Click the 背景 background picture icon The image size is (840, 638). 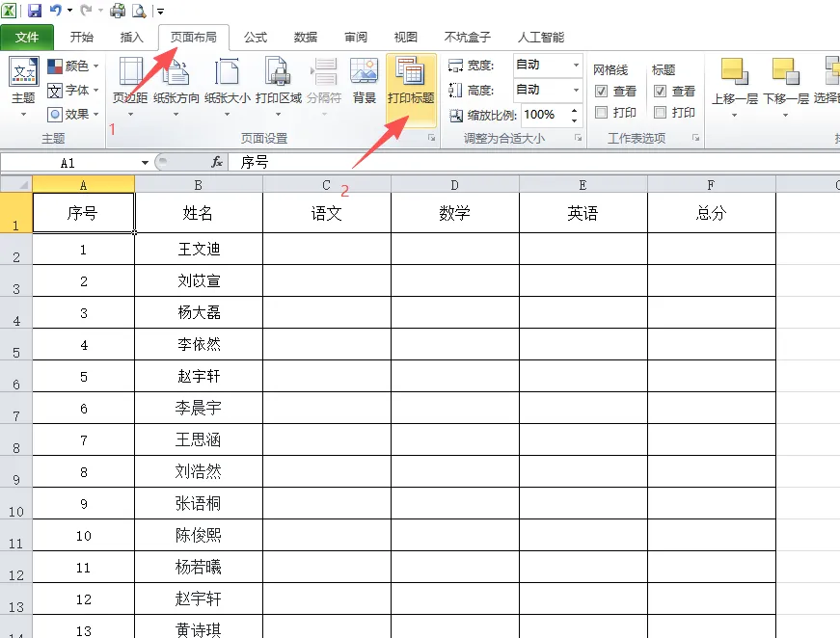[x=364, y=71]
